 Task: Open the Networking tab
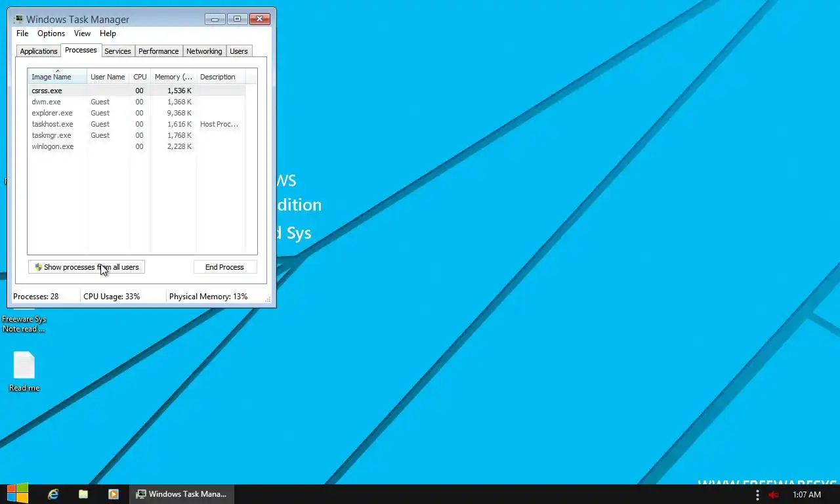204,51
